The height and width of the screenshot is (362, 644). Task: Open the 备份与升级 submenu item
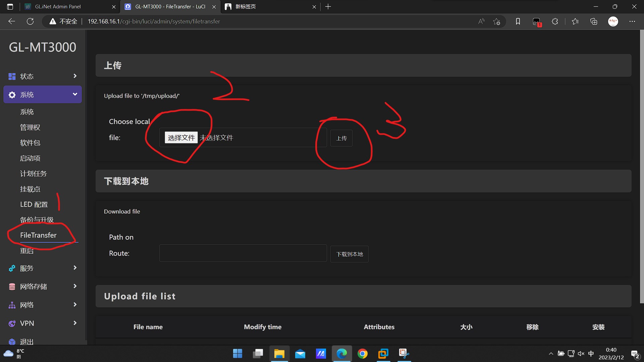coord(37,220)
